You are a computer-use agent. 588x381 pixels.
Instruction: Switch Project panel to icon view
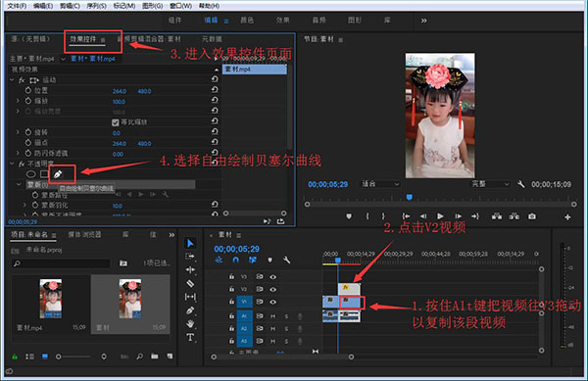click(45, 357)
